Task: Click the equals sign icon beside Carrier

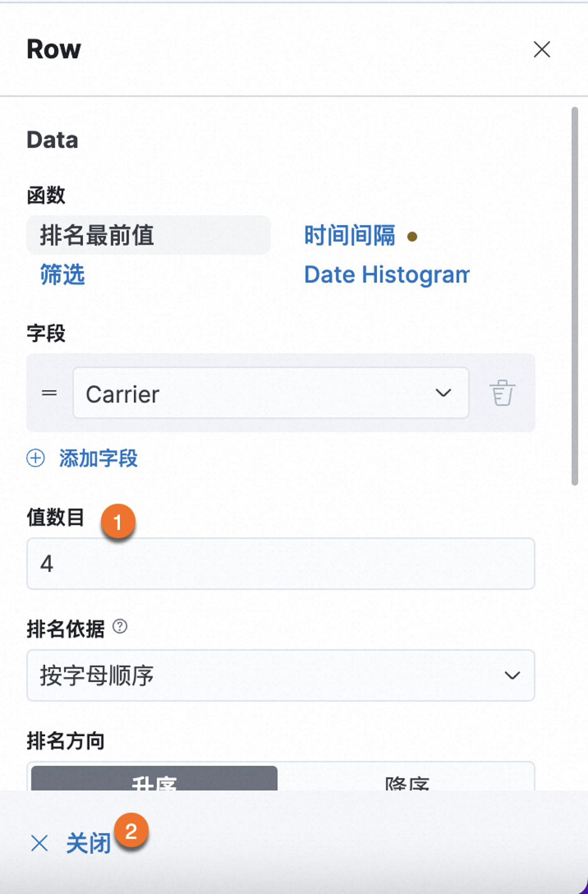Action: coord(48,393)
